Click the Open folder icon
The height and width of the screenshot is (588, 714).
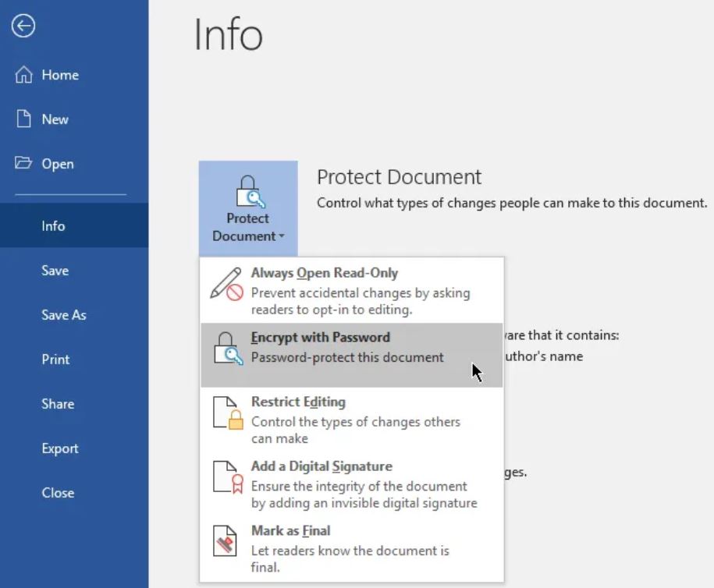click(24, 164)
